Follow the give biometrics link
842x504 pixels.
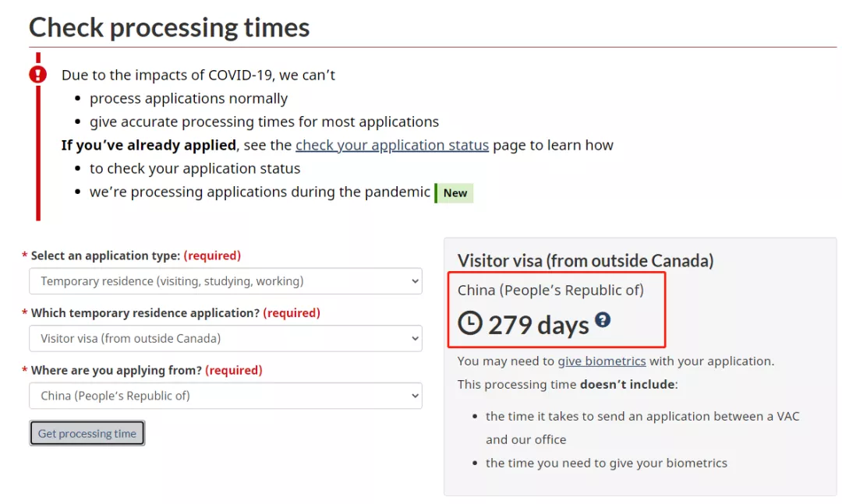pyautogui.click(x=601, y=361)
